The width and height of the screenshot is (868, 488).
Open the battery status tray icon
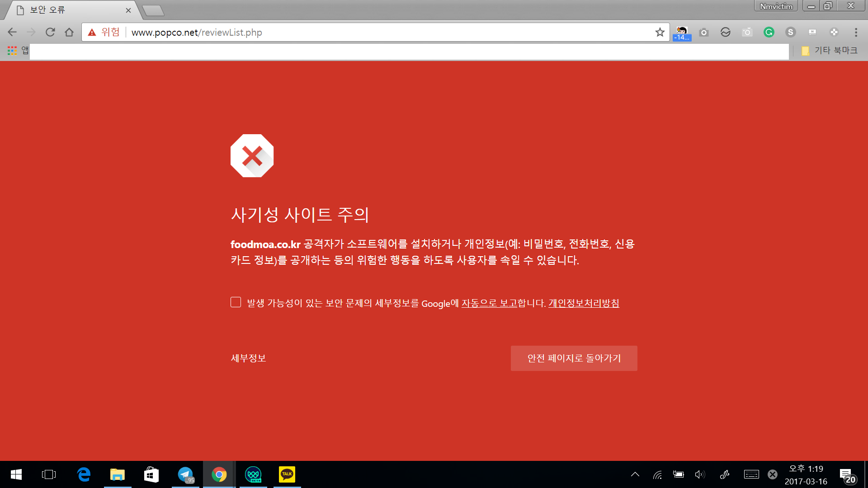click(679, 474)
